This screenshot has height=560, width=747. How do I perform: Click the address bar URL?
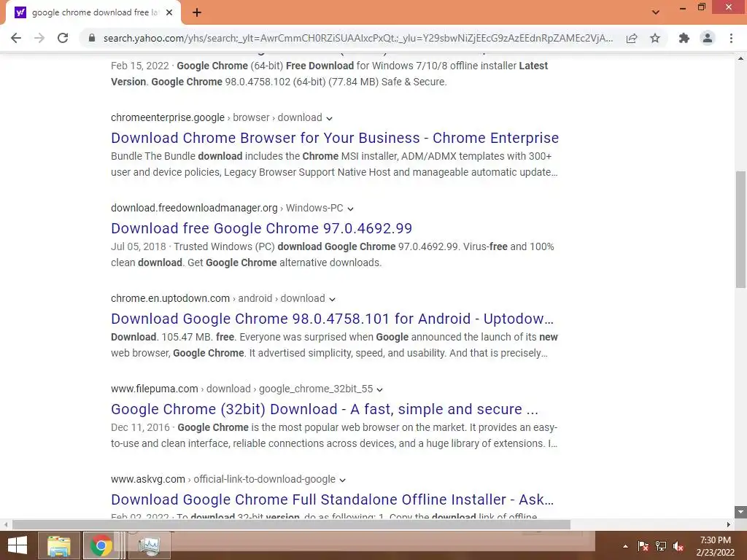coord(357,38)
